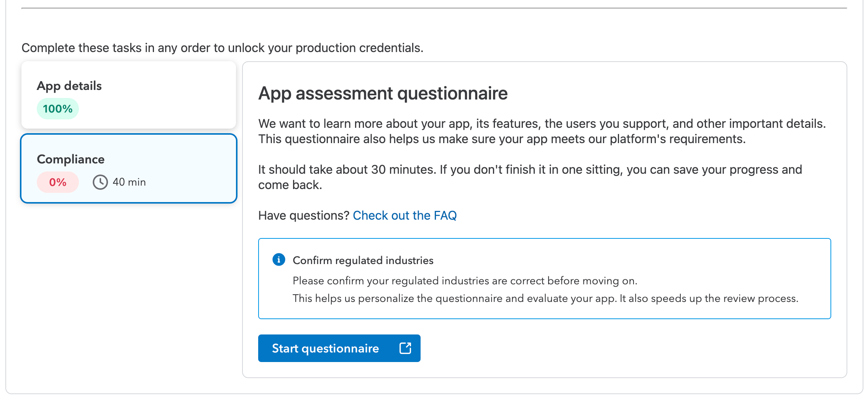Click the 'We want to learn more' paragraph
Viewport: 868px width, 398px height.
pos(542,124)
